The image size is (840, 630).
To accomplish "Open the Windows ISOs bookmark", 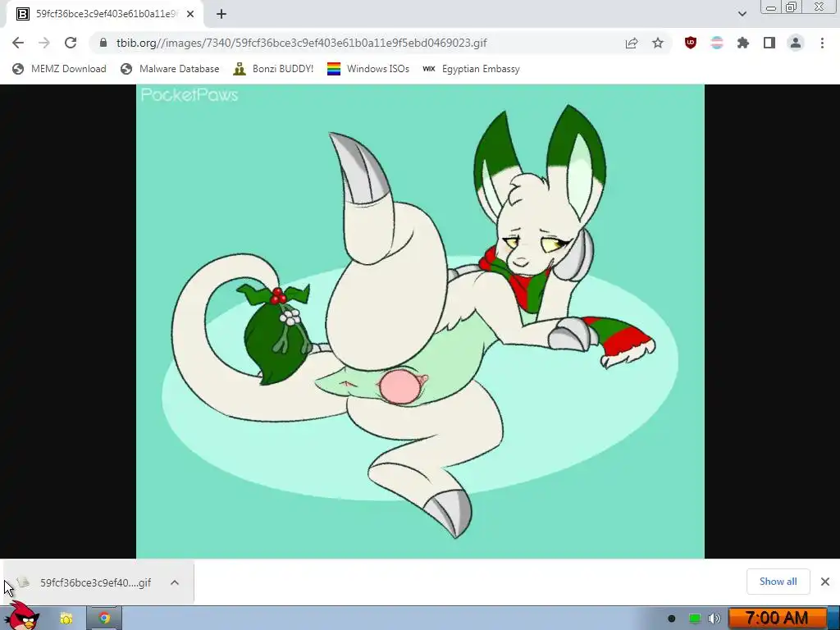I will (x=368, y=69).
